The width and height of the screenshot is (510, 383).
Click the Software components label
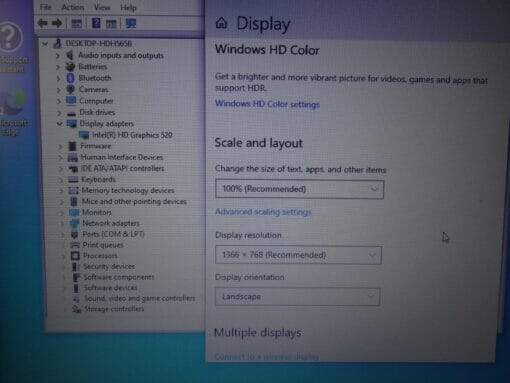tap(119, 277)
